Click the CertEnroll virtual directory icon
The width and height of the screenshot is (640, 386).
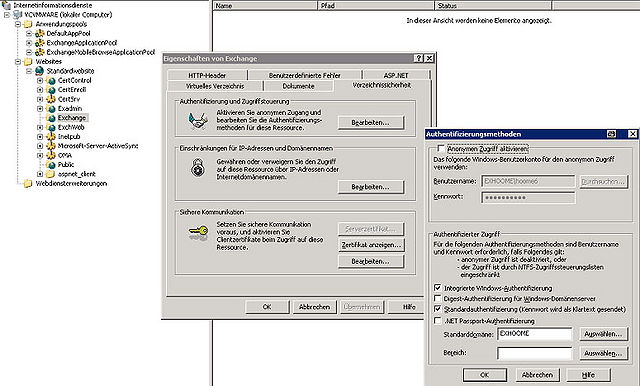point(51,90)
